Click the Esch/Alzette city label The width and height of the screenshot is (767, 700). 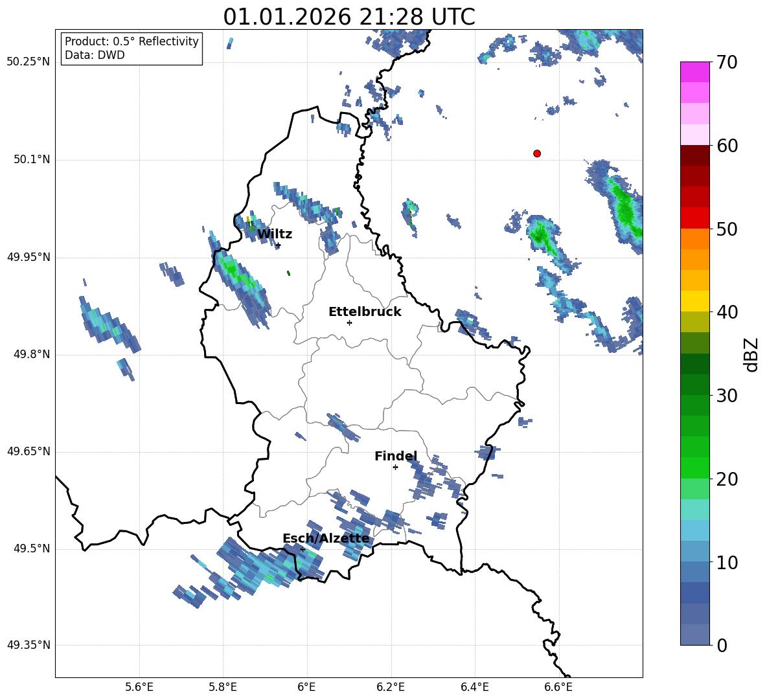[x=326, y=538]
